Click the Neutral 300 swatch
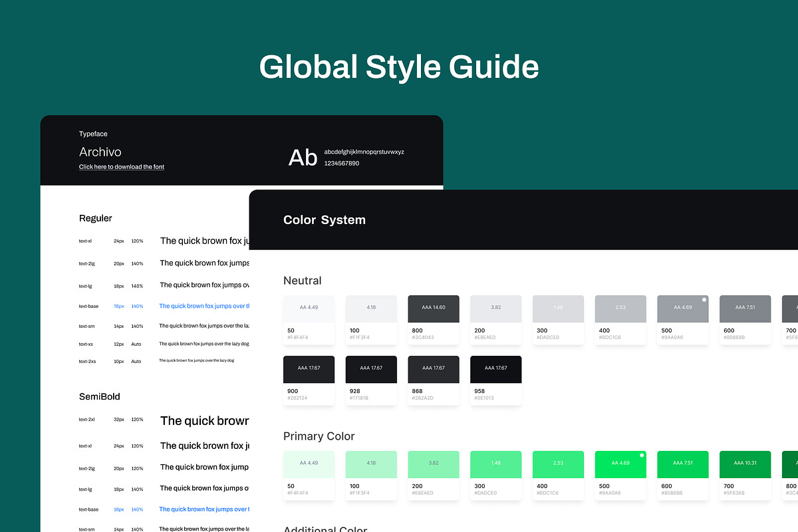Screen dimensions: 798x532 pos(559,320)
